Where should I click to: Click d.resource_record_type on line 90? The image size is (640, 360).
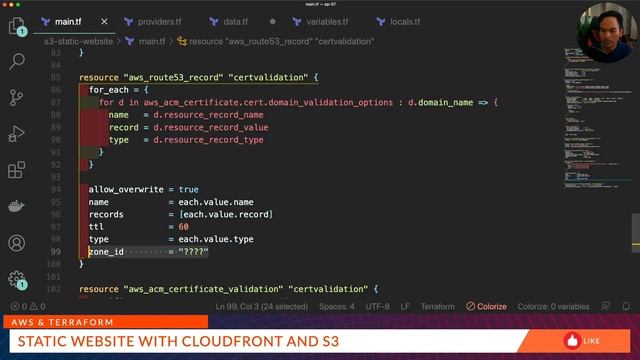click(208, 140)
